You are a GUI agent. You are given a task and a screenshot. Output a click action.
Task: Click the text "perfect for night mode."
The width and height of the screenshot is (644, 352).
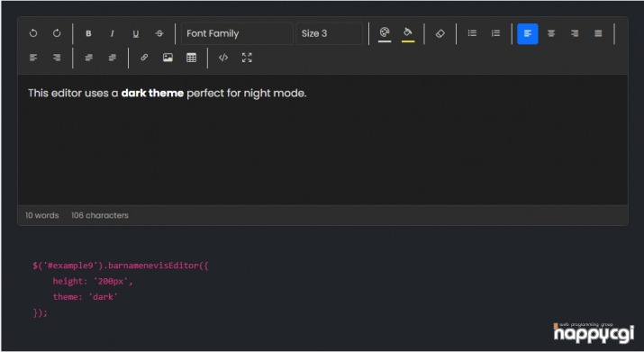pos(247,94)
